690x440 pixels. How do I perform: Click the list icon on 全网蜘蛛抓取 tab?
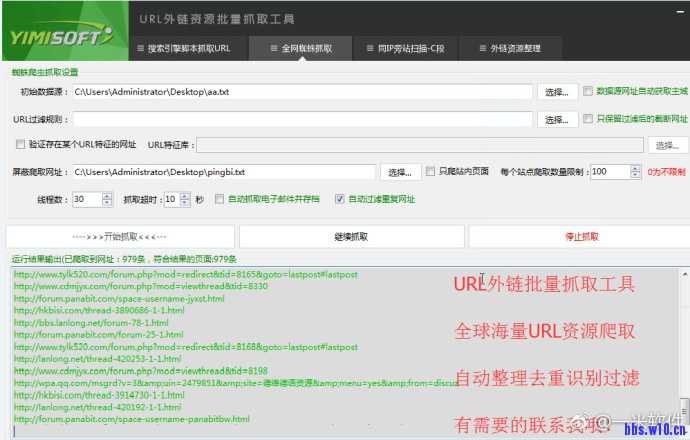273,47
